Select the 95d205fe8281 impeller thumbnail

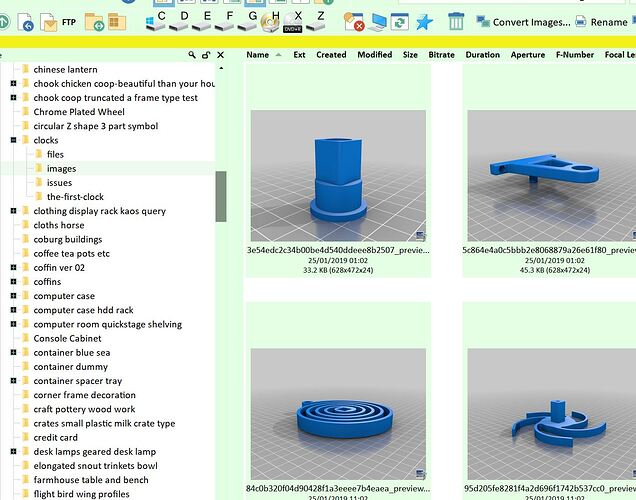552,414
